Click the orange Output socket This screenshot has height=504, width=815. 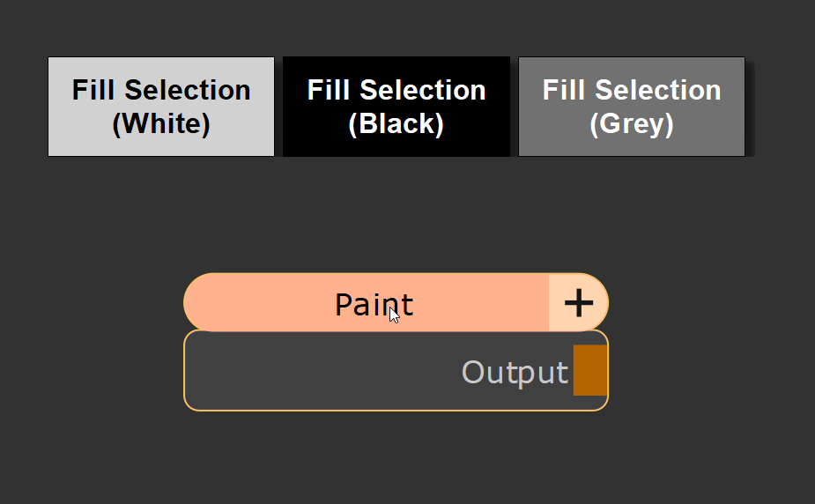[x=589, y=371]
